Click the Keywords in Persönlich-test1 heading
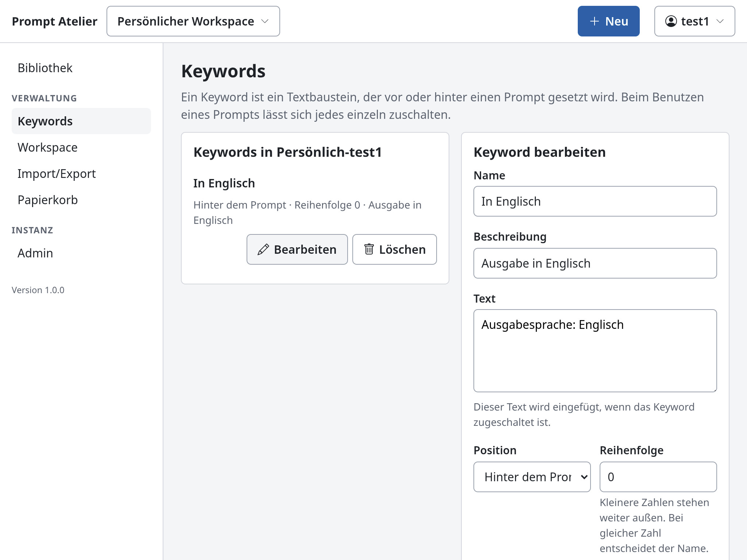The image size is (747, 560). tap(287, 152)
